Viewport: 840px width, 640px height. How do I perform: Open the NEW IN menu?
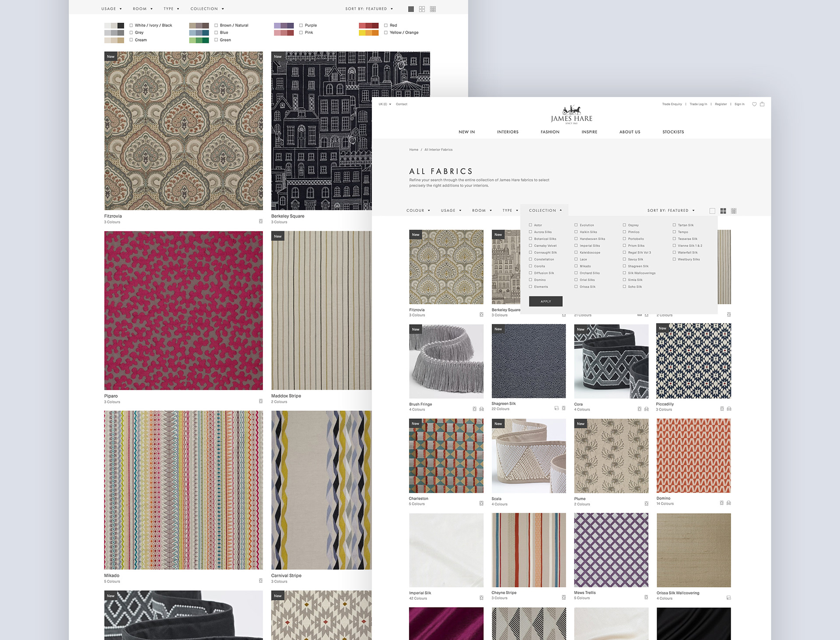click(466, 132)
